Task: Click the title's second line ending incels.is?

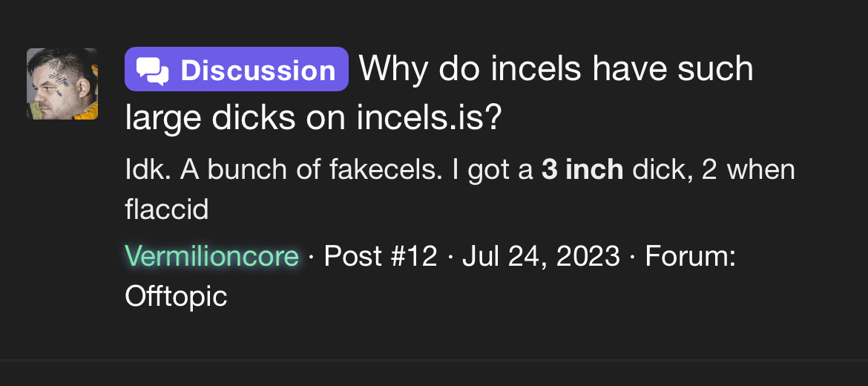Action: coord(313,117)
